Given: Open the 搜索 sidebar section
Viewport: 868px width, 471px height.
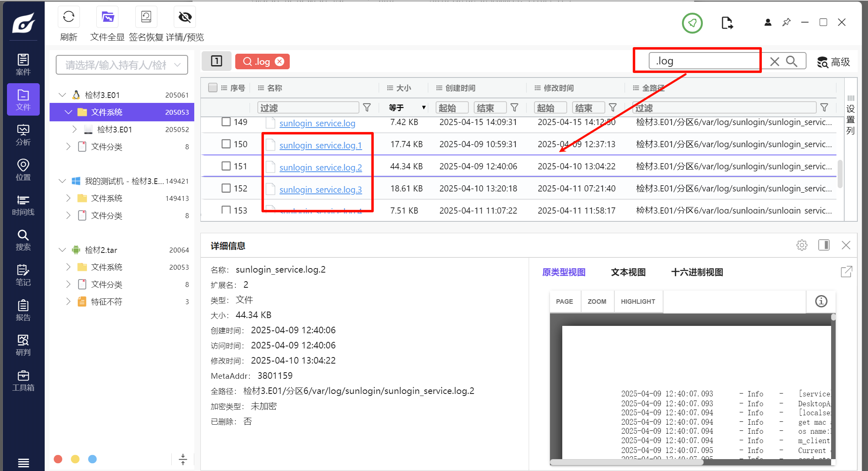Looking at the screenshot, I should pos(23,240).
